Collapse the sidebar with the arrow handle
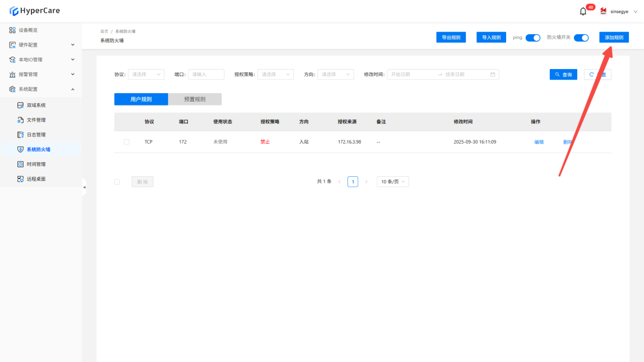Image resolution: width=644 pixels, height=362 pixels. pos(84,187)
